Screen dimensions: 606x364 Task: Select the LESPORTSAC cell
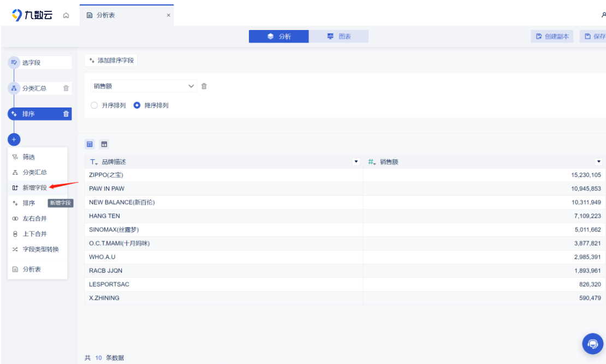[x=224, y=284]
